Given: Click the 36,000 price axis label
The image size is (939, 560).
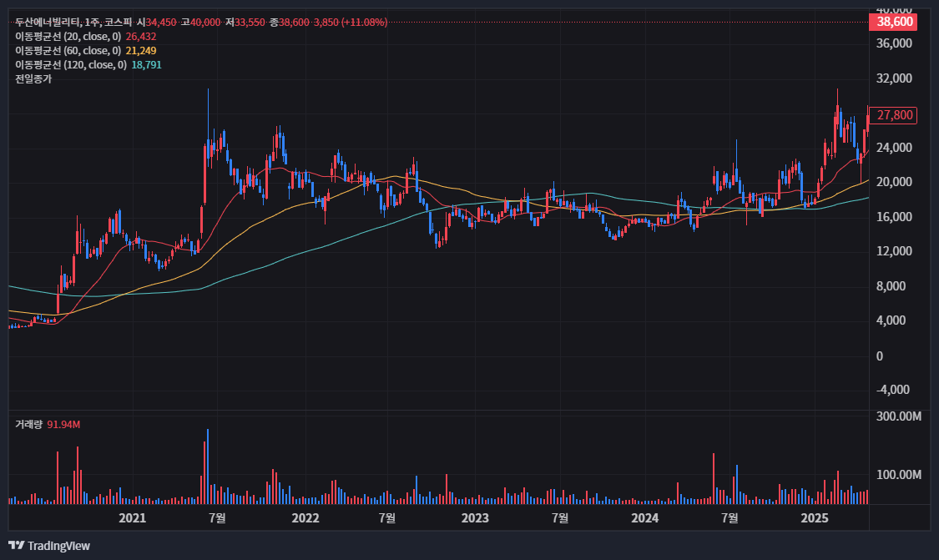Looking at the screenshot, I should pyautogui.click(x=894, y=43).
